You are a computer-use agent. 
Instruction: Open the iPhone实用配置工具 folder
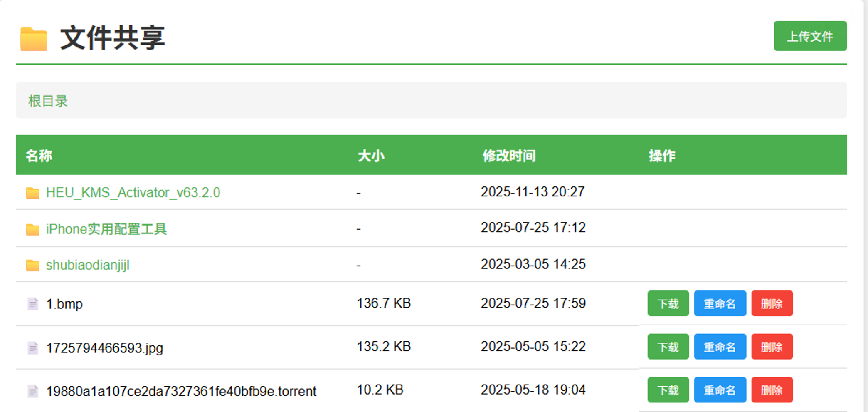(106, 229)
